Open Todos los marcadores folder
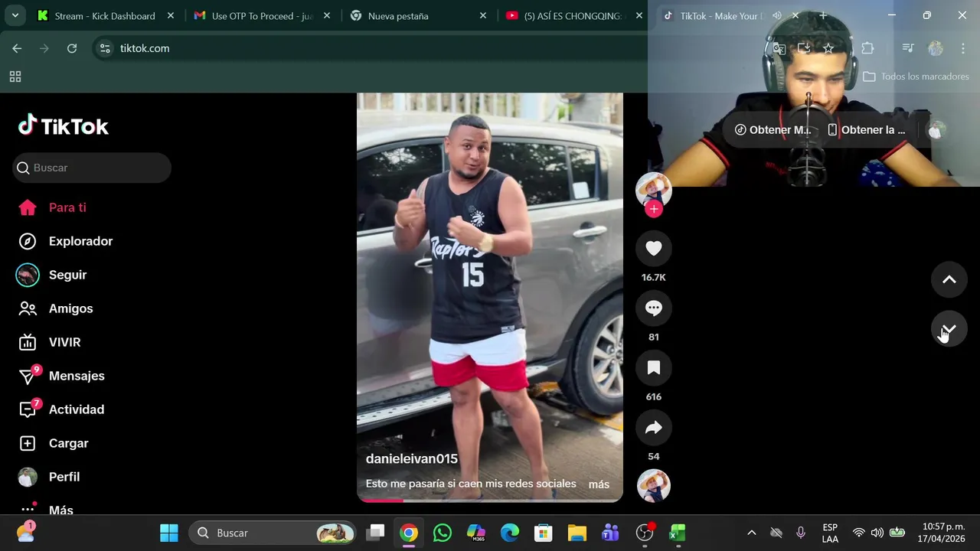 916,77
